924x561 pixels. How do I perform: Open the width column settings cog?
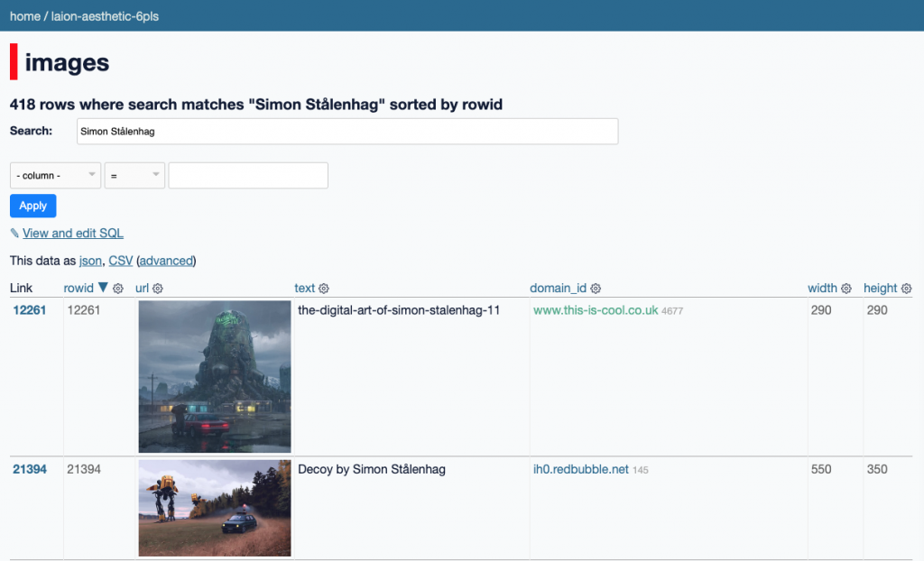click(846, 288)
